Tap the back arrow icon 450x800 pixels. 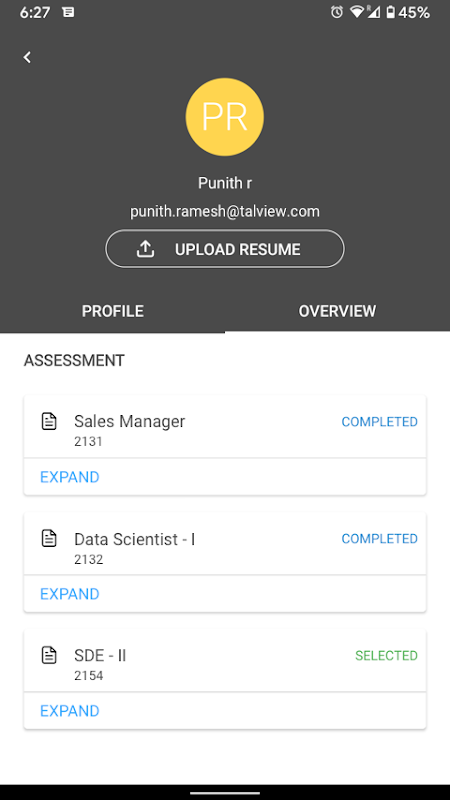point(27,57)
